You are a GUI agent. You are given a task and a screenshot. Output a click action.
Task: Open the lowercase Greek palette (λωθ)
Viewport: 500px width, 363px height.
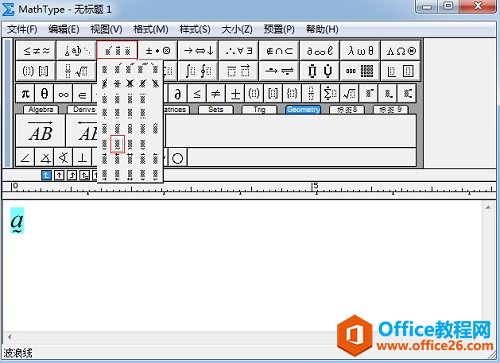coord(360,51)
